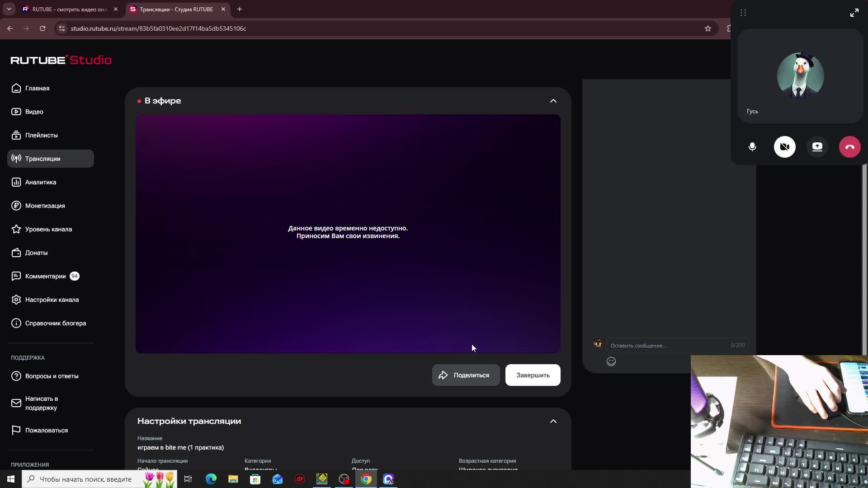The width and height of the screenshot is (868, 488).
Task: Open the emoji picker in chat
Action: (611, 361)
